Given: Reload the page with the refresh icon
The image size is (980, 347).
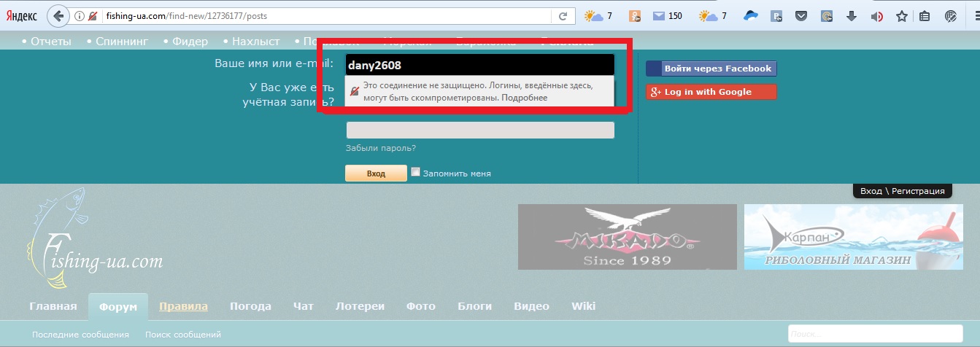Looking at the screenshot, I should (563, 16).
